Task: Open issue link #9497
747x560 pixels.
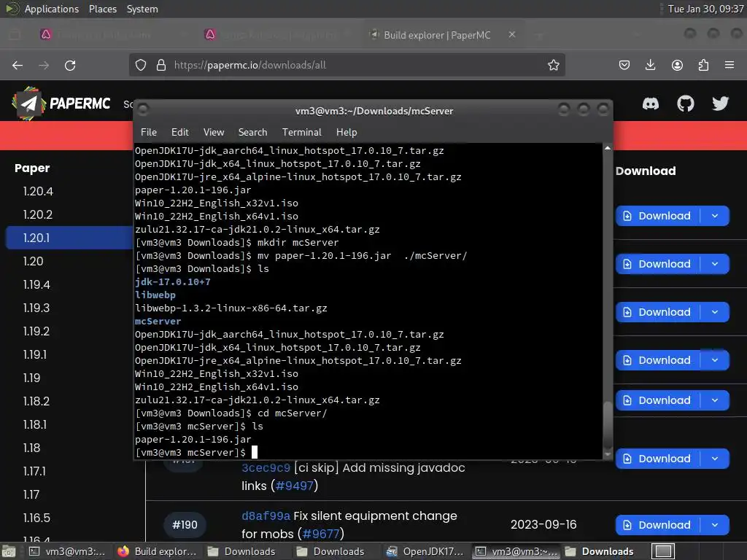Action: click(295, 486)
